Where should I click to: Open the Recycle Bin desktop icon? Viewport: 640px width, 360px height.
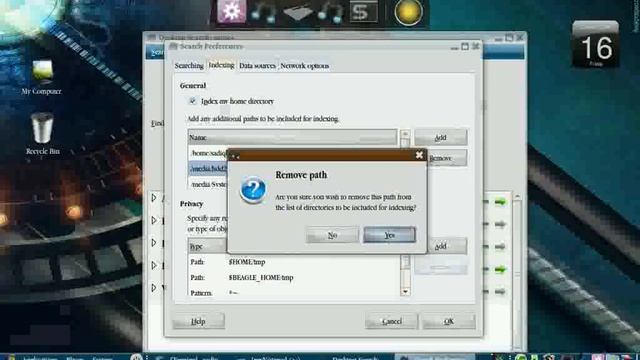42,134
